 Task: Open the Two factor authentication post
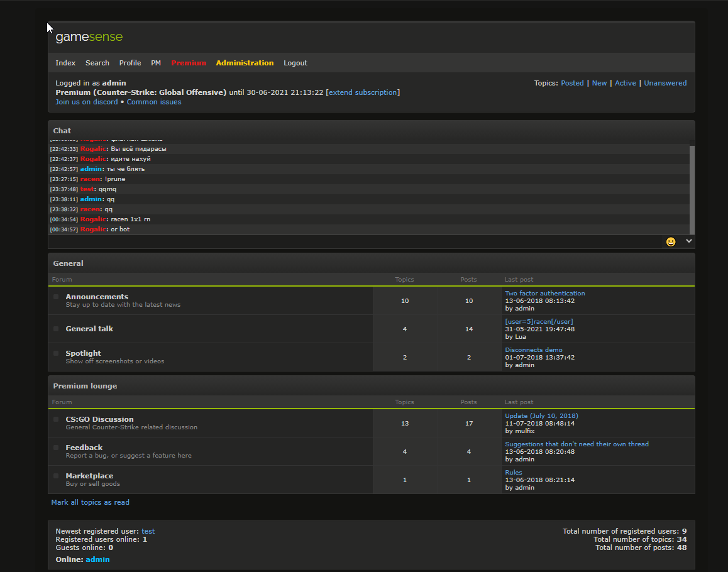pos(544,294)
